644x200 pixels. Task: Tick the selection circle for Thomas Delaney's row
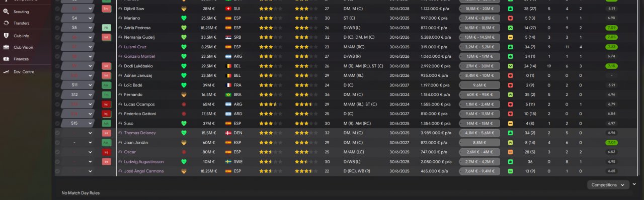point(57,133)
